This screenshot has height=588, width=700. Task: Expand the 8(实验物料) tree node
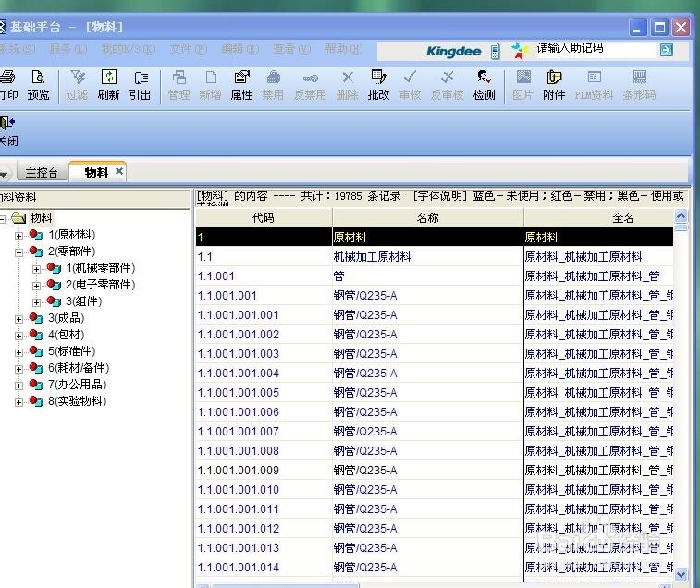click(18, 402)
